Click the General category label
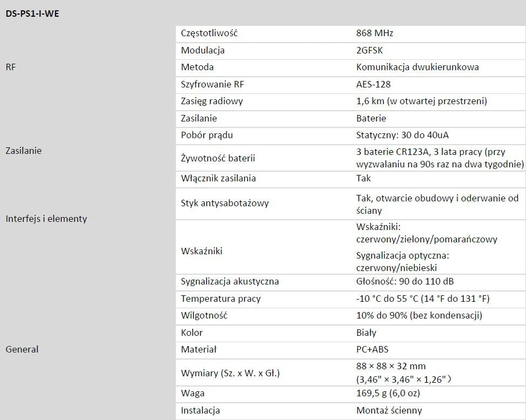Screen dimensions: 526x420 [22, 349]
